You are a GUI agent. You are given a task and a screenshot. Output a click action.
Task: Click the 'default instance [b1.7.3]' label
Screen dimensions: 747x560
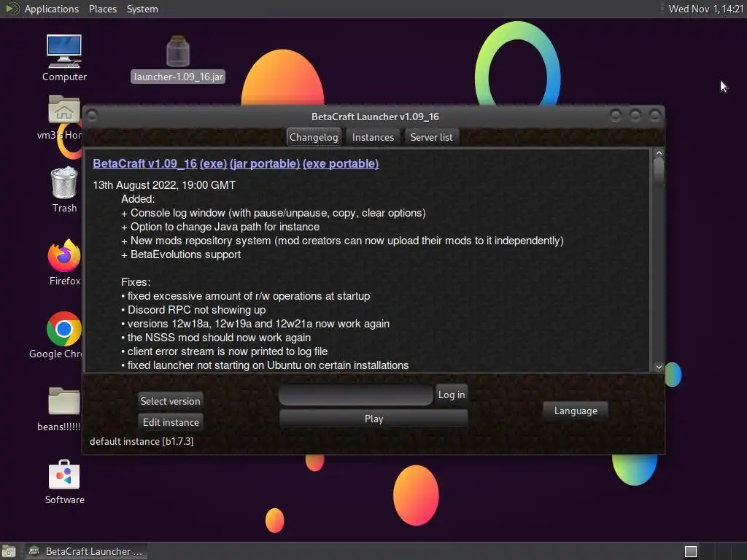point(142,441)
